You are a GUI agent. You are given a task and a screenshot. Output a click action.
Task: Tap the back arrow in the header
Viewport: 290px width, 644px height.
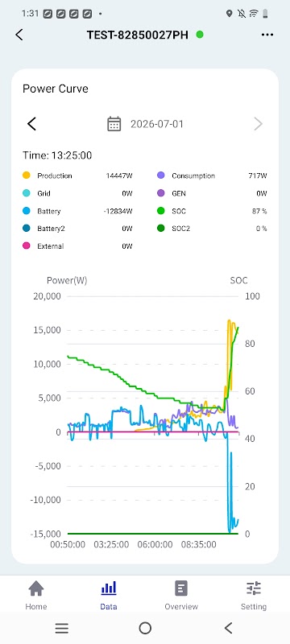pos(19,35)
